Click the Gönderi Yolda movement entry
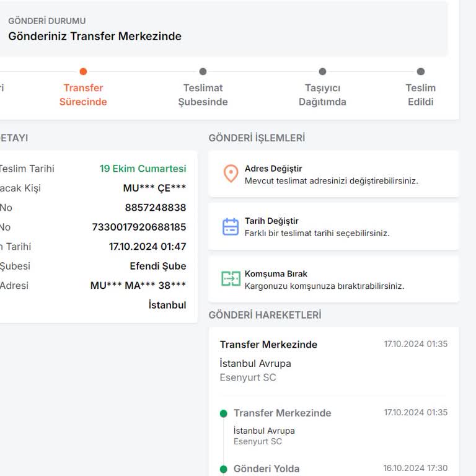476x476 pixels. pos(267,469)
